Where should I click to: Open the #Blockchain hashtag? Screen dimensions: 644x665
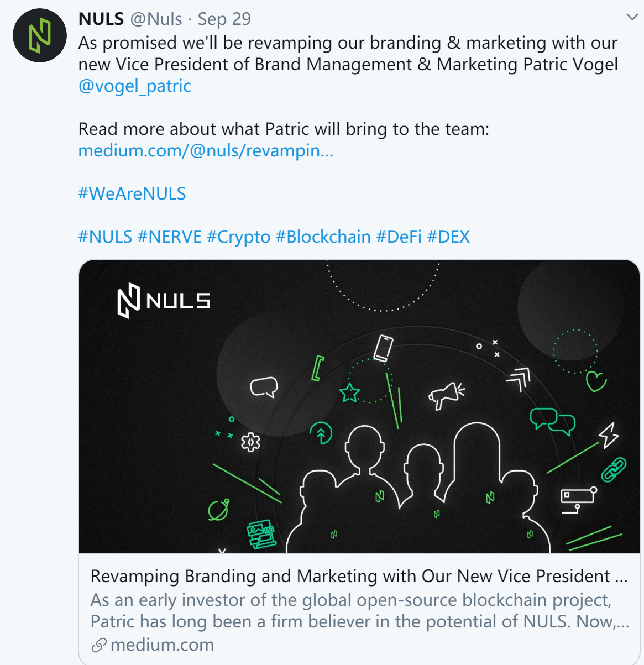click(323, 237)
